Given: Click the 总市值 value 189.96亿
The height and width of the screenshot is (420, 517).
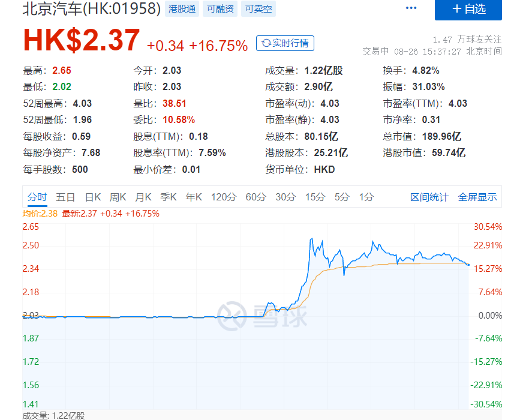Looking at the screenshot, I should point(441,136).
